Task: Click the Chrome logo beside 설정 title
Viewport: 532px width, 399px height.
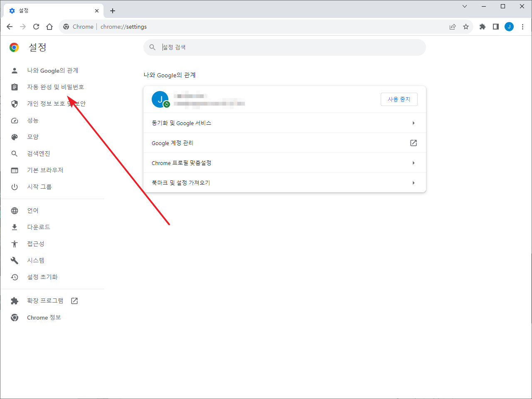Action: coord(14,47)
